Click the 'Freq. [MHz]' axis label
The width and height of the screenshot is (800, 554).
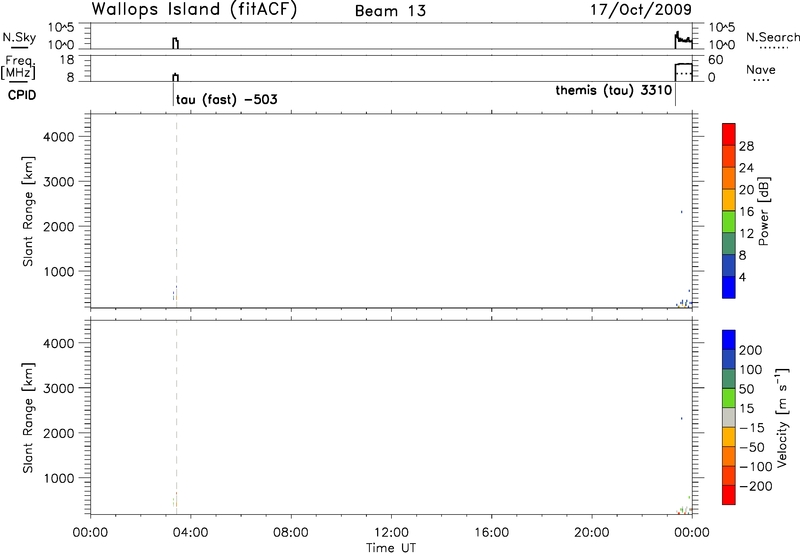18,67
